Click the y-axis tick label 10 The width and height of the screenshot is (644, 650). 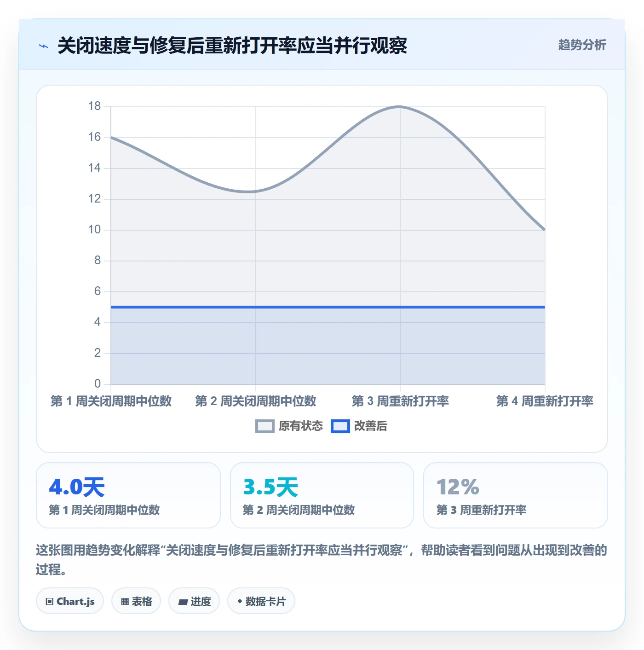point(94,230)
